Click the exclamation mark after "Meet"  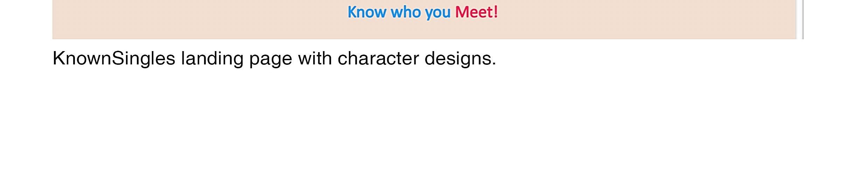point(495,12)
